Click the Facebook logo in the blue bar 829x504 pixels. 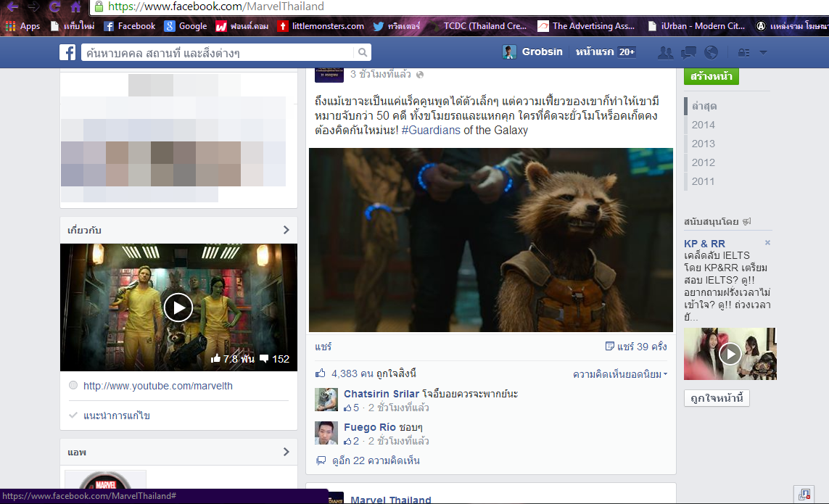67,52
